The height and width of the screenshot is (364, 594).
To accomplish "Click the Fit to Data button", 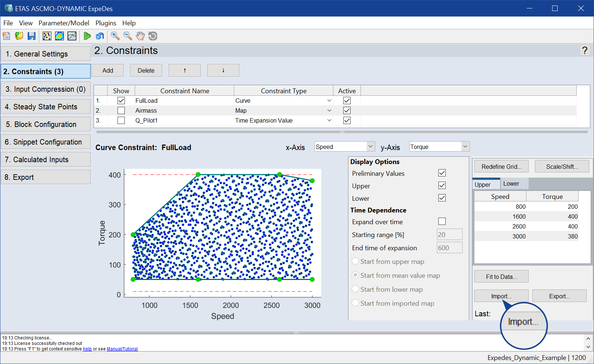I will (x=501, y=277).
